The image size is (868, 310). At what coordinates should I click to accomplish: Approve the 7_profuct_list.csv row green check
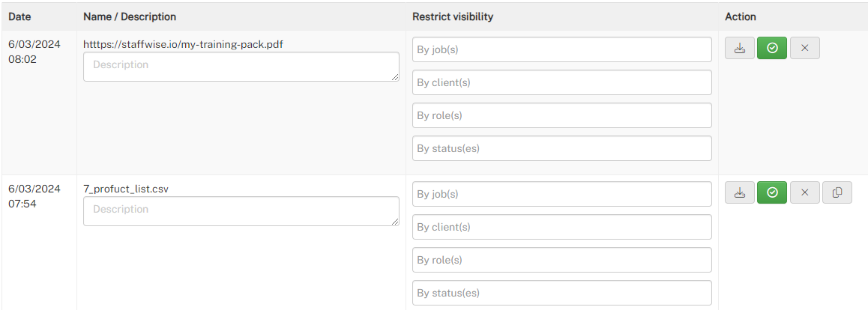click(x=772, y=192)
